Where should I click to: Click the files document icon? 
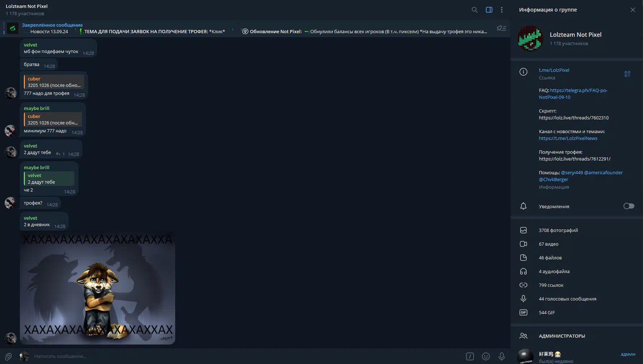click(523, 258)
